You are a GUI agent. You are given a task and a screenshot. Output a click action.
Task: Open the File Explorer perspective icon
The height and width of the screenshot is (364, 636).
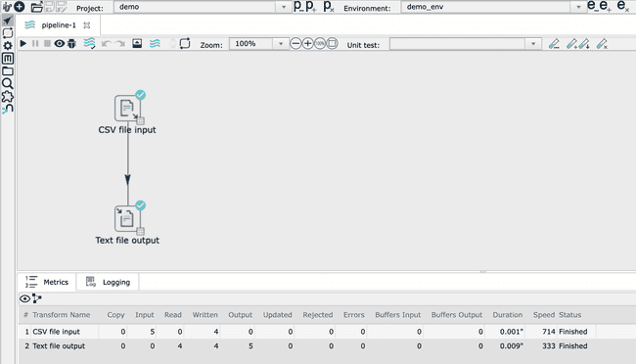click(x=8, y=71)
